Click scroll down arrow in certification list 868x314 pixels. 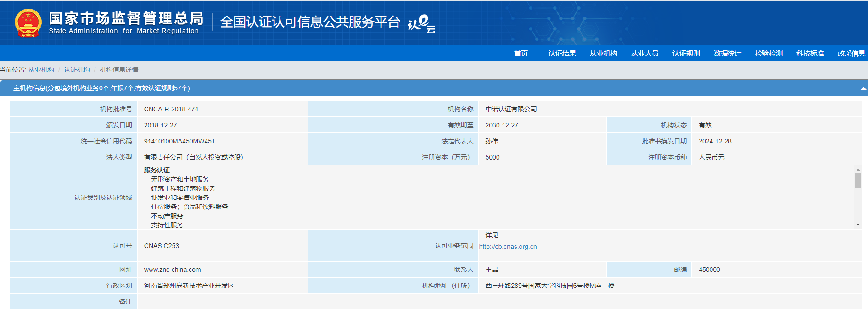(858, 225)
